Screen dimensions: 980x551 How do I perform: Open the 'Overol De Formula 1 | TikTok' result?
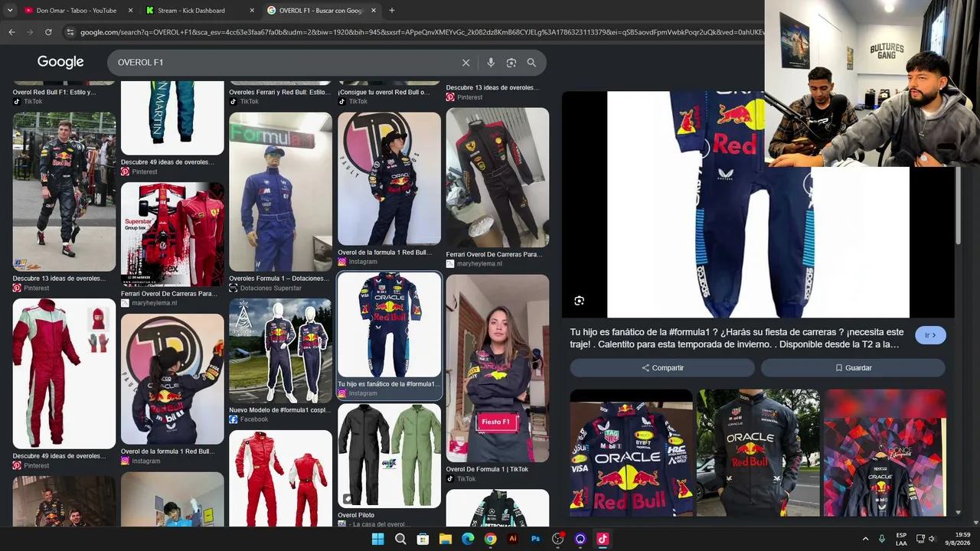pos(498,369)
